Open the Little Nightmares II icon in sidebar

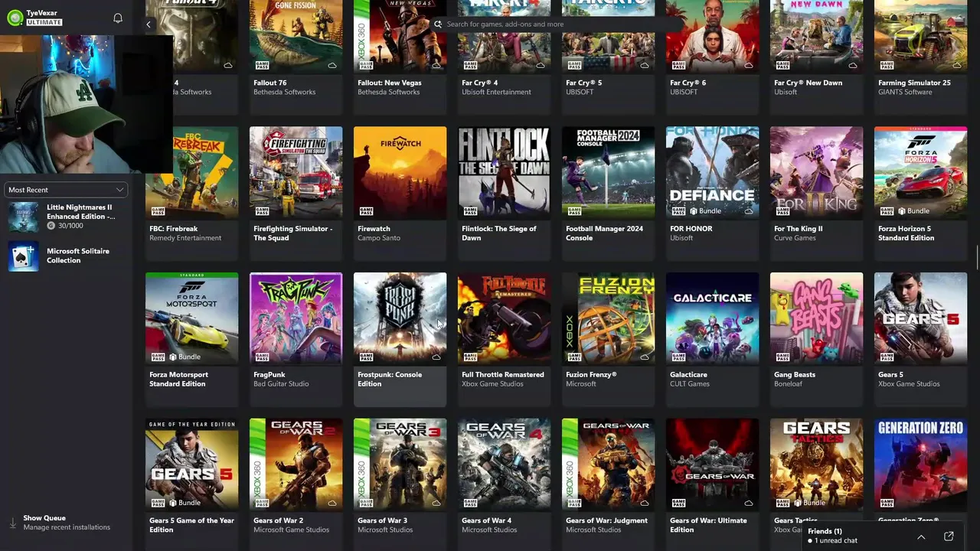(x=23, y=217)
